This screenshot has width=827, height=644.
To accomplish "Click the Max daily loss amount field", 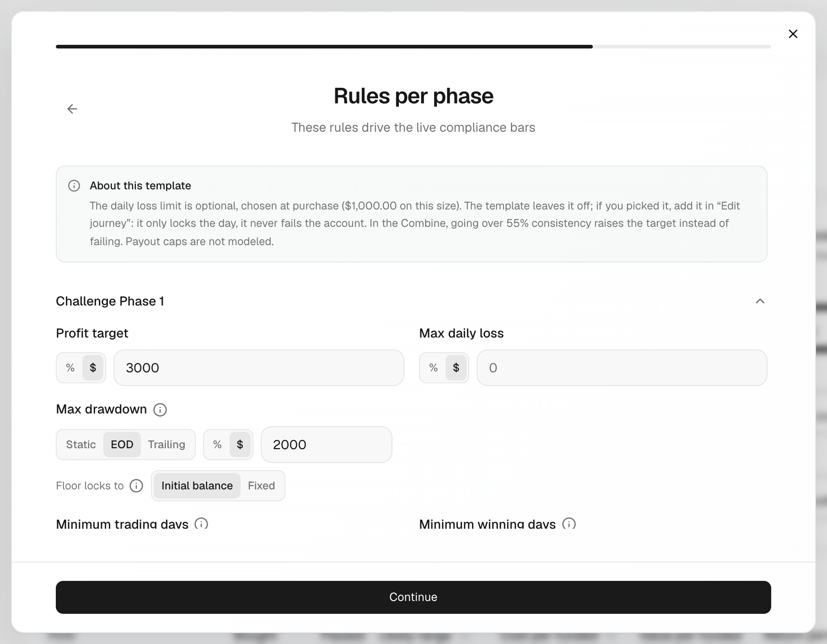I will (622, 368).
